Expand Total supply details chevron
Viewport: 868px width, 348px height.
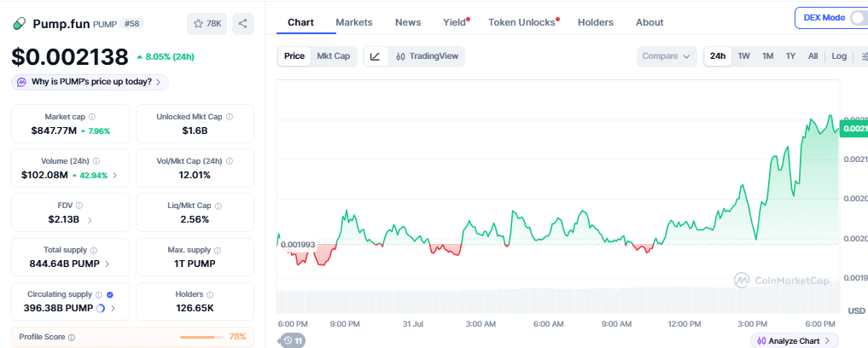click(x=107, y=264)
